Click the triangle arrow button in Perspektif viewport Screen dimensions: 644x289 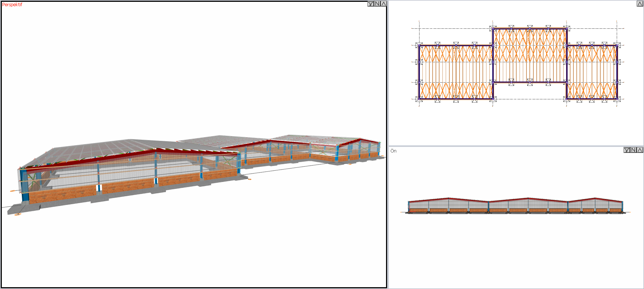tap(383, 4)
